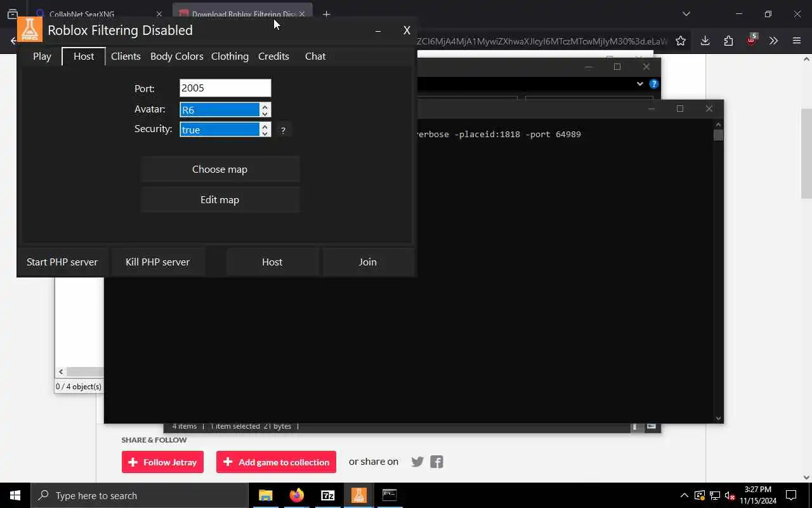Go to the Clothing tab
The width and height of the screenshot is (812, 508).
[x=230, y=56]
